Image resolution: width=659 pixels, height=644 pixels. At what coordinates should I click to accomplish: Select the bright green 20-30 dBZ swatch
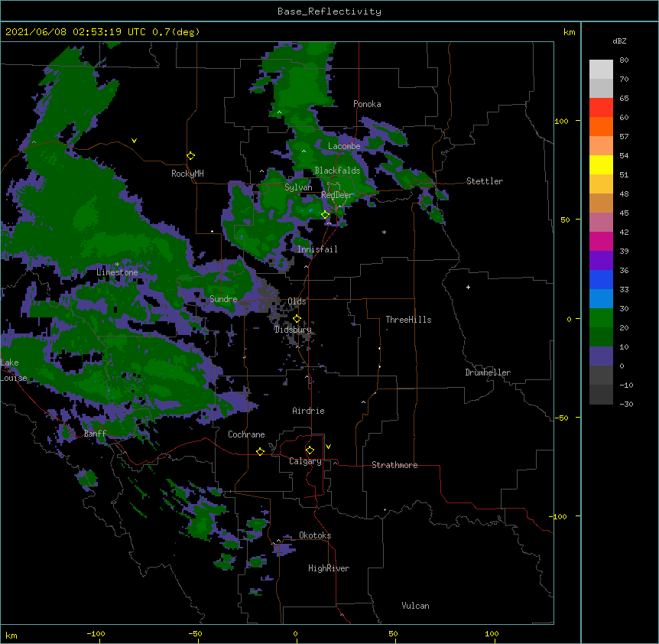point(601,318)
